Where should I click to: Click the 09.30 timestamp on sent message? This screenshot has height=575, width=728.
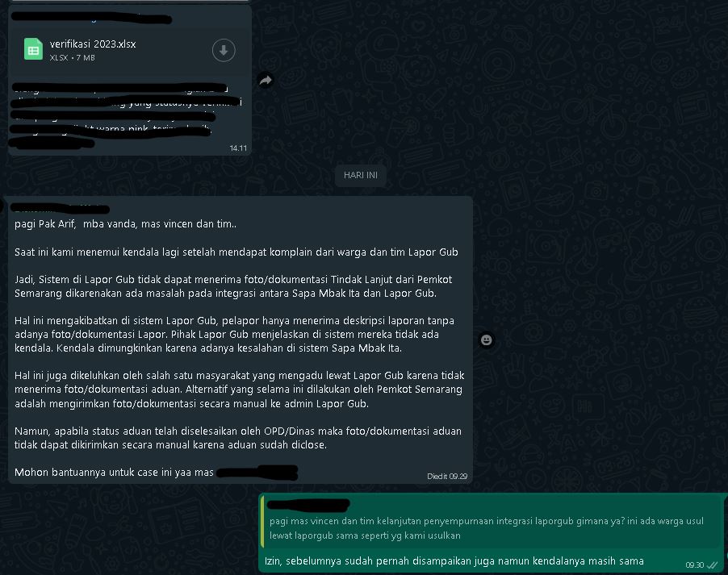695,565
